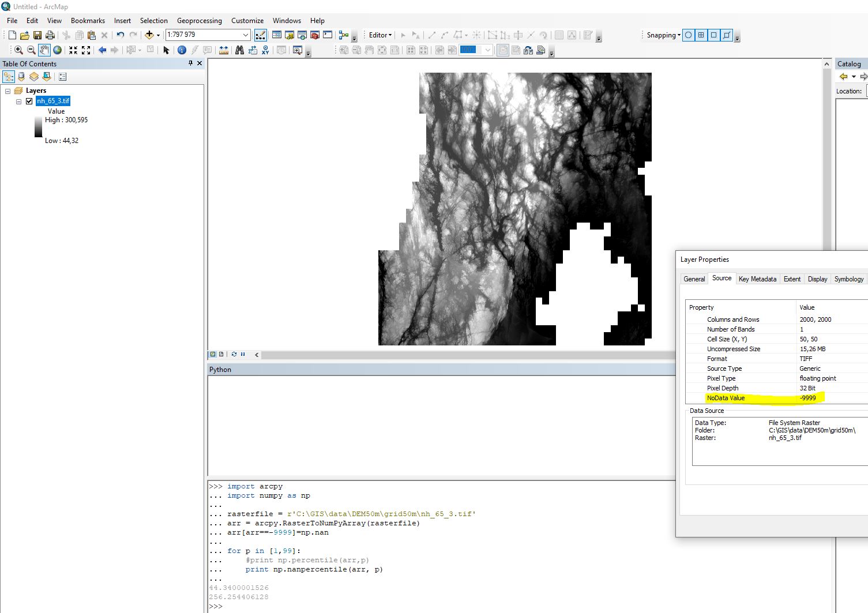Open the Catalog window icon
868x613 pixels.
tap(290, 35)
